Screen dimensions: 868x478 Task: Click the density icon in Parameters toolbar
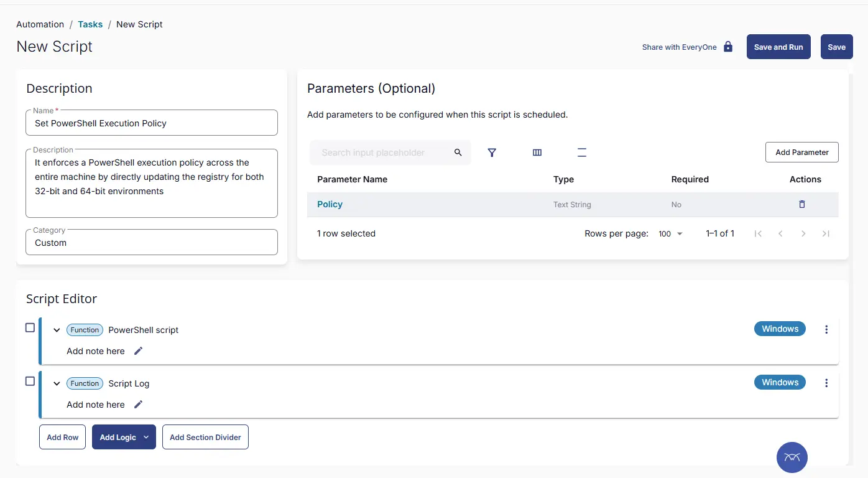[582, 152]
